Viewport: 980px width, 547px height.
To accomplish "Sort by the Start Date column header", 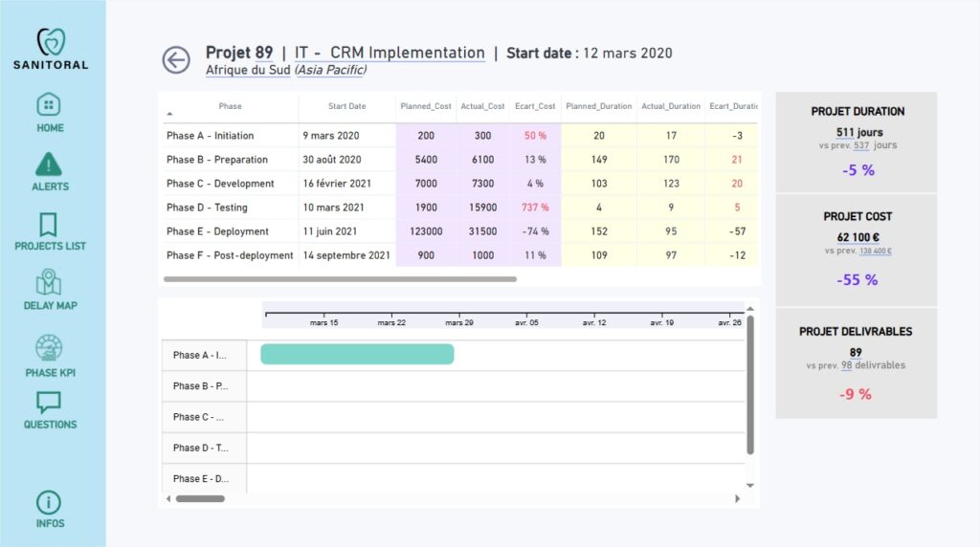I will (x=346, y=106).
